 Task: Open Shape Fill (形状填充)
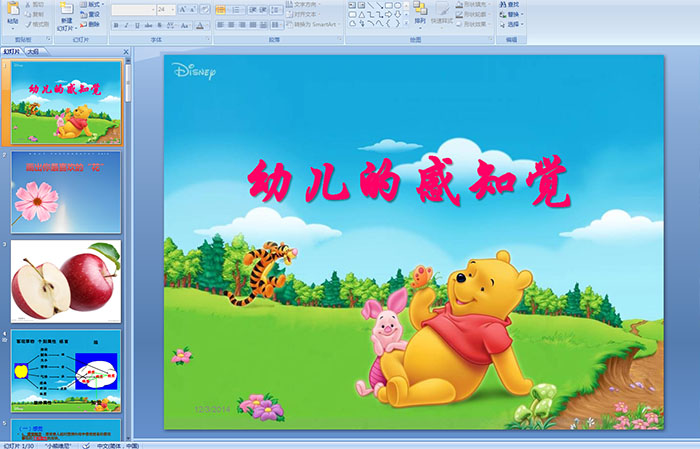coord(474,4)
